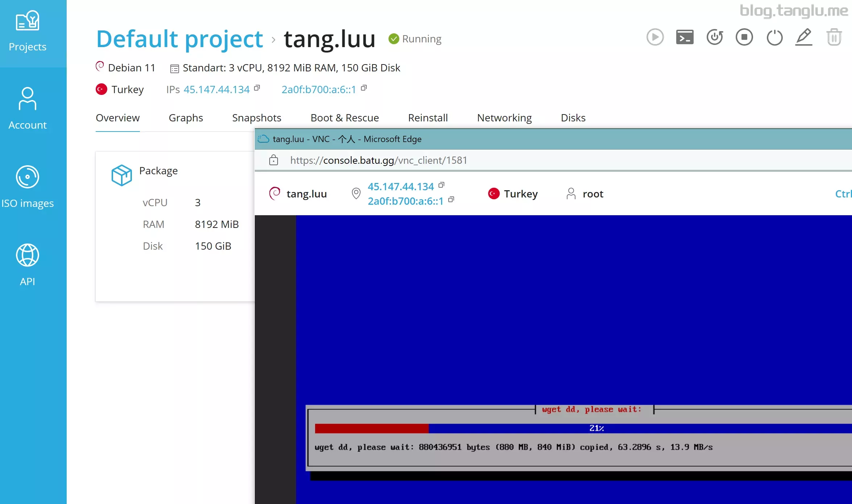Copy the IPv4 address 45.147.44.134
Screen dimensions: 852x504
[256, 89]
